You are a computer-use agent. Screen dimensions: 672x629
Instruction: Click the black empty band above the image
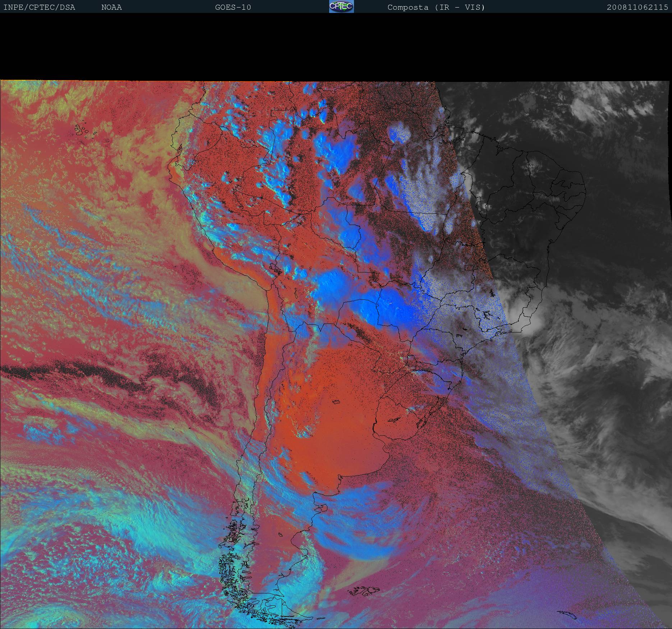336,47
